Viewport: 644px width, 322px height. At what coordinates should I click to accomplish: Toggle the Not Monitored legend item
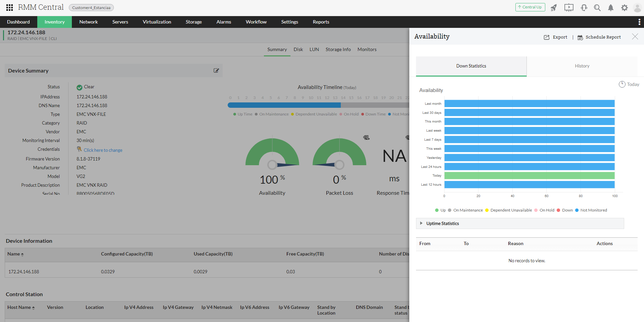coord(591,210)
